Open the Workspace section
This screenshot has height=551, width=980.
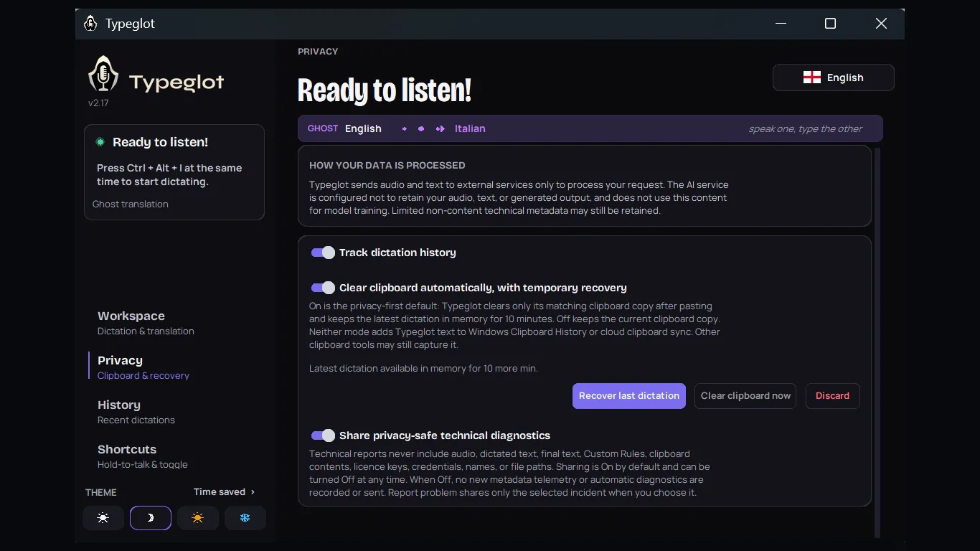(x=146, y=323)
